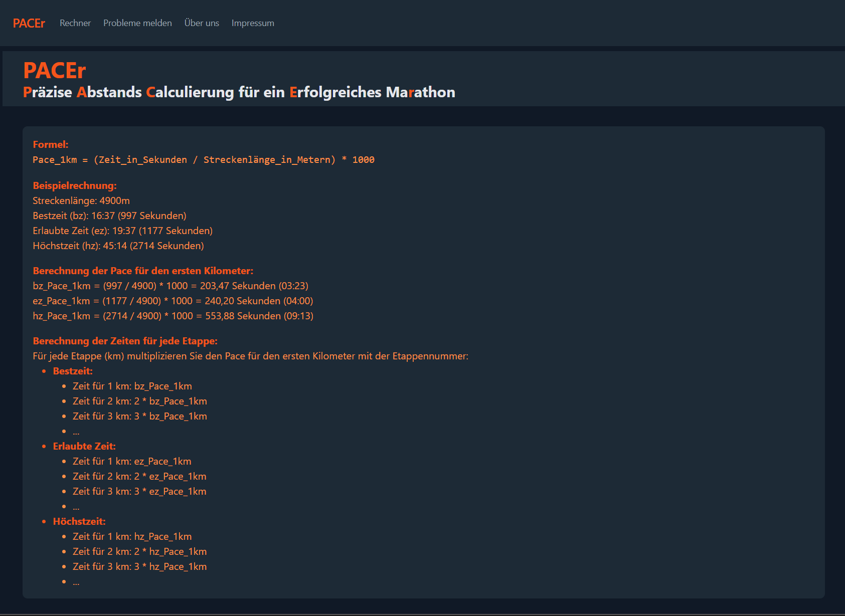
Task: Click Erlaubte Zeit (ez): 19:37 line
Action: [123, 231]
